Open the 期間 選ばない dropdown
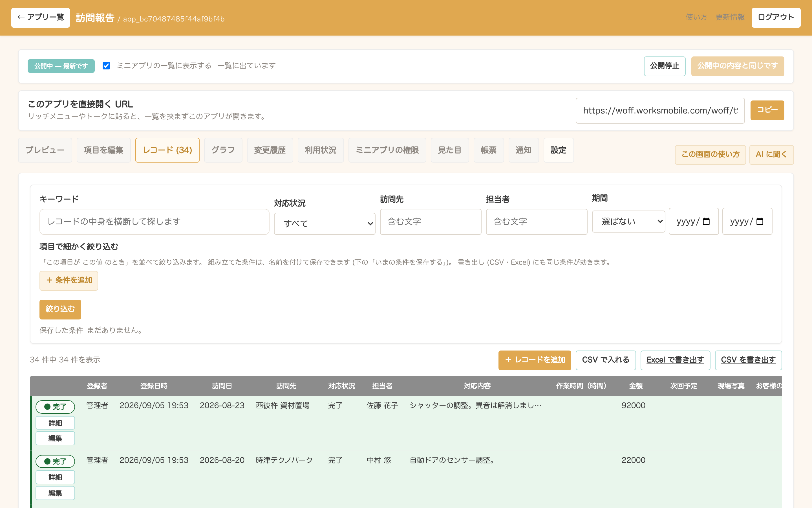This screenshot has width=812, height=508. pyautogui.click(x=628, y=222)
